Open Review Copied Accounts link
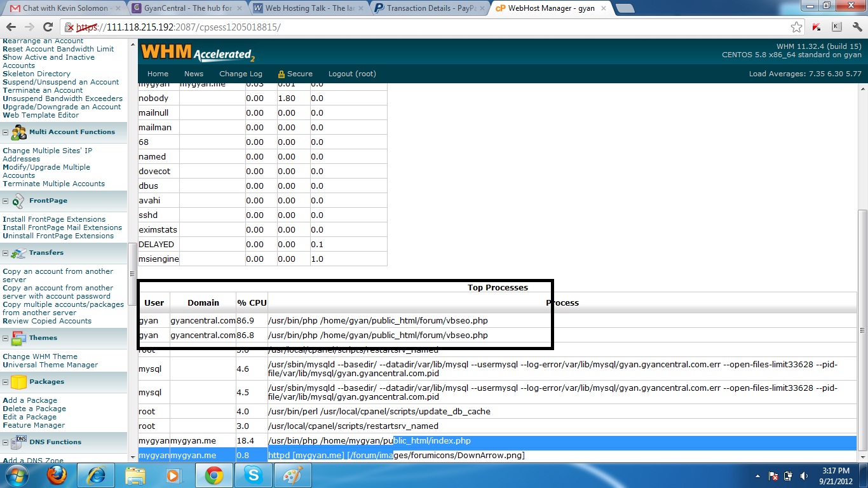Image resolution: width=868 pixels, height=488 pixels. (x=47, y=321)
